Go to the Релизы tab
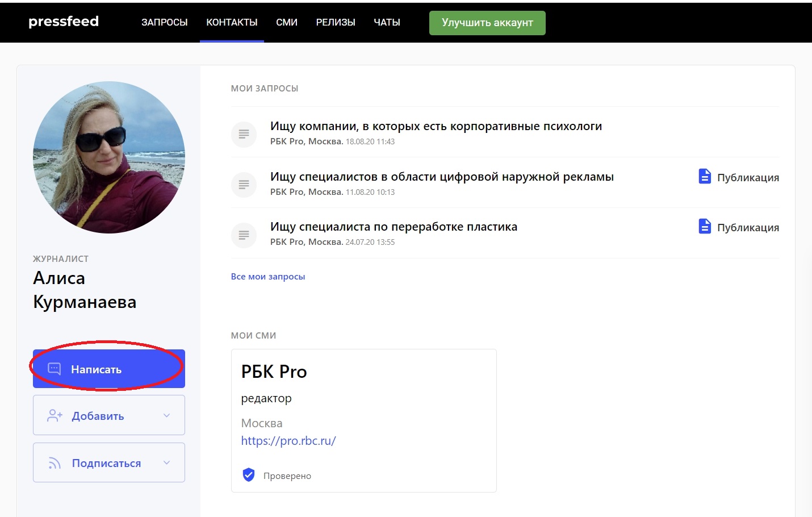 tap(336, 23)
